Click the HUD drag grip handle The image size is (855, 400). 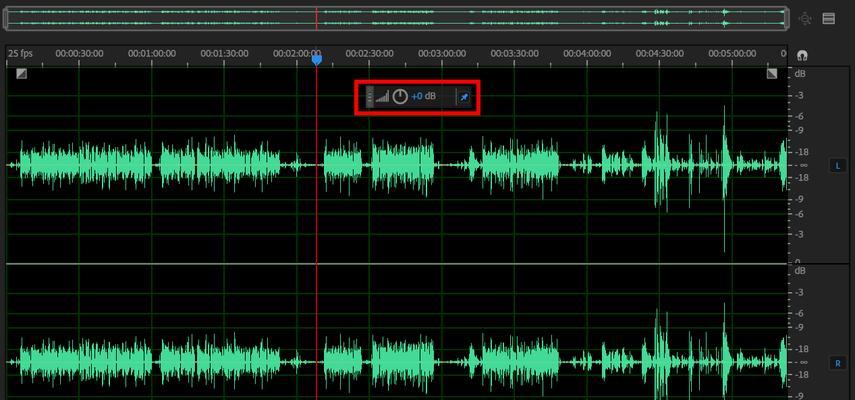(x=370, y=97)
